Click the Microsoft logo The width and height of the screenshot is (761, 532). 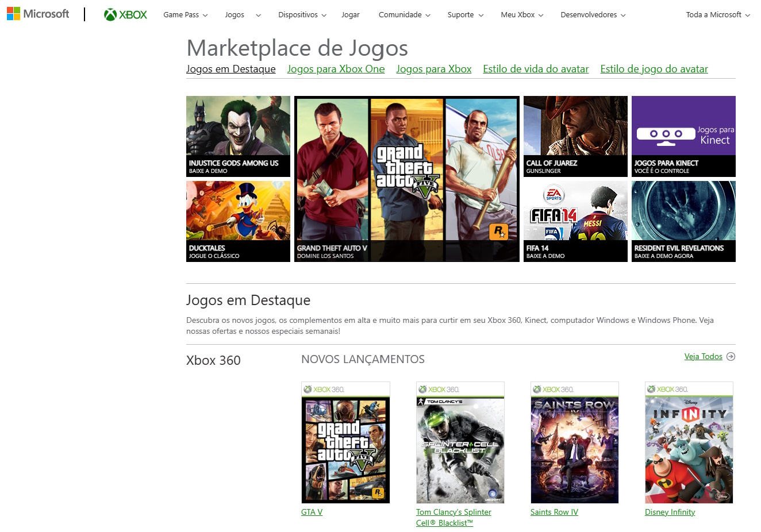point(38,14)
